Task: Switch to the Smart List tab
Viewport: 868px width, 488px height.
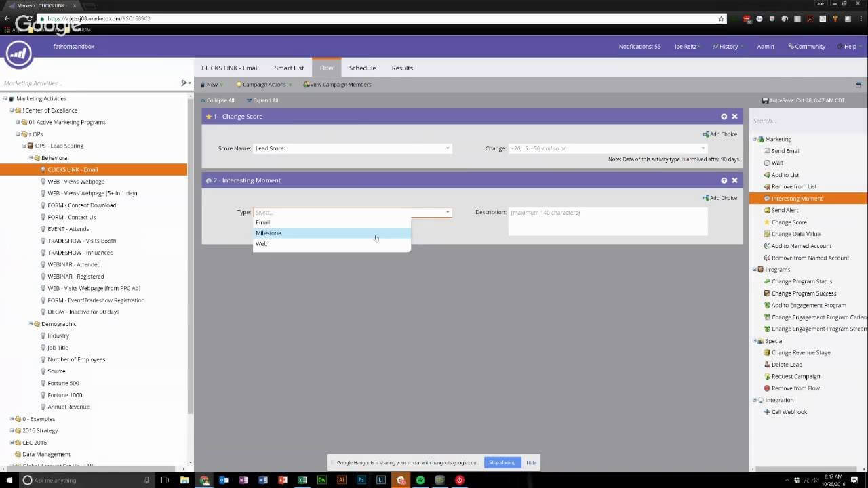Action: [x=289, y=68]
